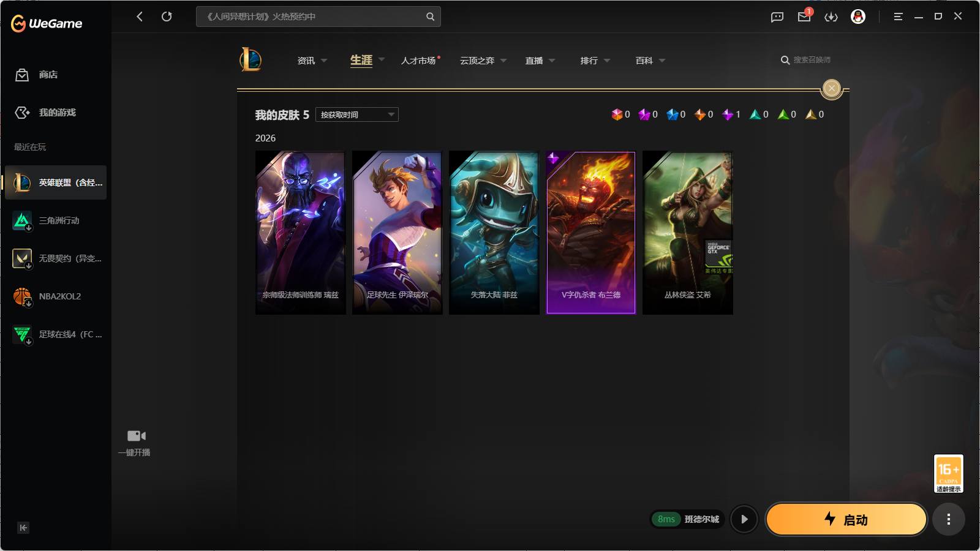The image size is (980, 551).
Task: Open the mail inbox with notification badge
Action: pyautogui.click(x=804, y=17)
